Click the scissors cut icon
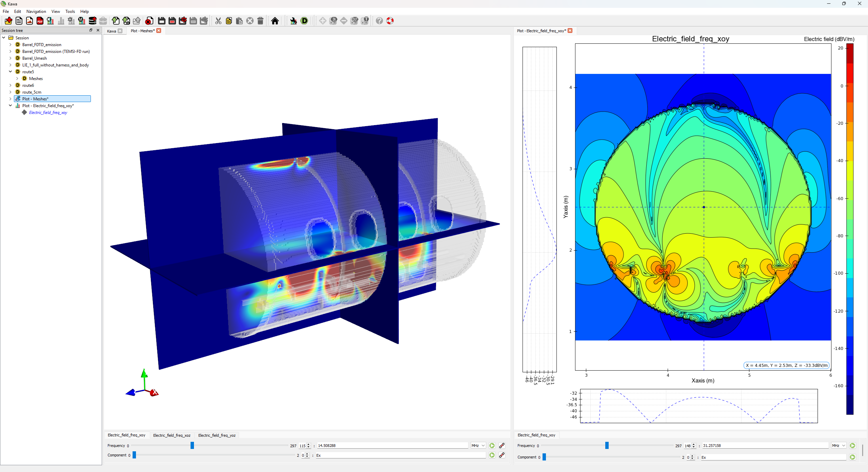The image size is (868, 472). point(218,21)
